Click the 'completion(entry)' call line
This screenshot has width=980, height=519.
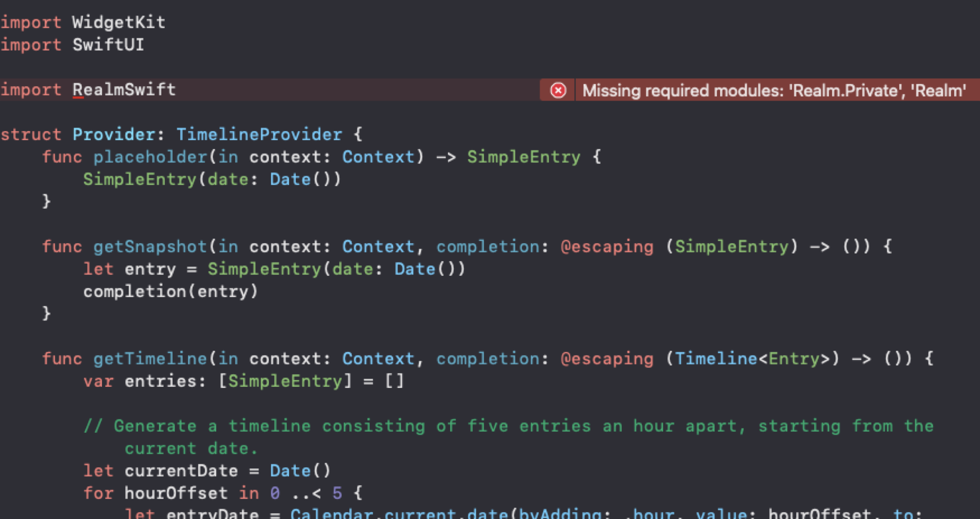(x=170, y=292)
